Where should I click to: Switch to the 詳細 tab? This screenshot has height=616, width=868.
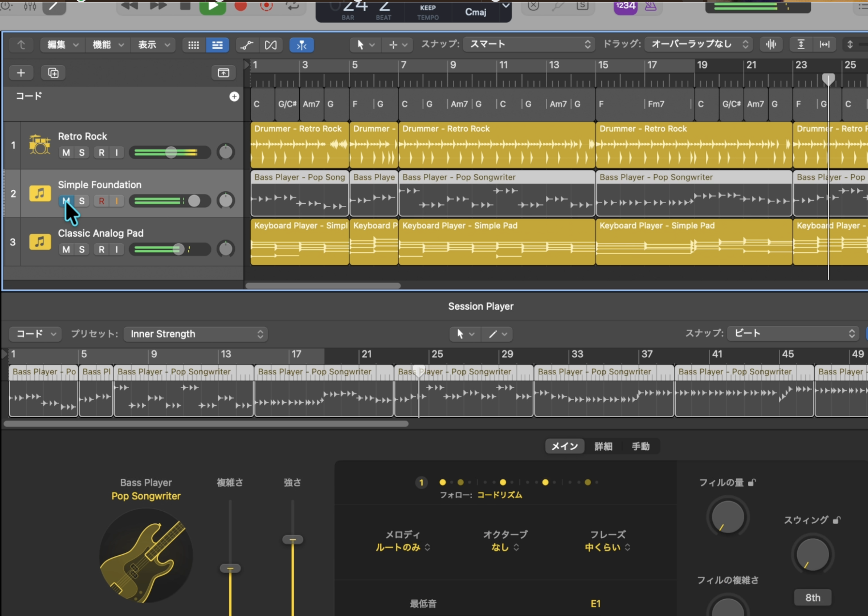(603, 446)
